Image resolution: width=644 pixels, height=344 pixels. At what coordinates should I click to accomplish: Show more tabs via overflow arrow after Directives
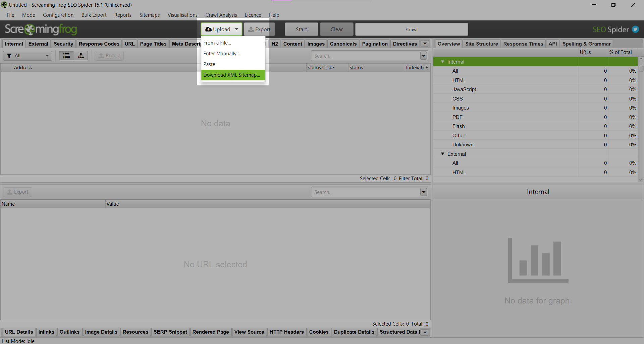coord(425,44)
